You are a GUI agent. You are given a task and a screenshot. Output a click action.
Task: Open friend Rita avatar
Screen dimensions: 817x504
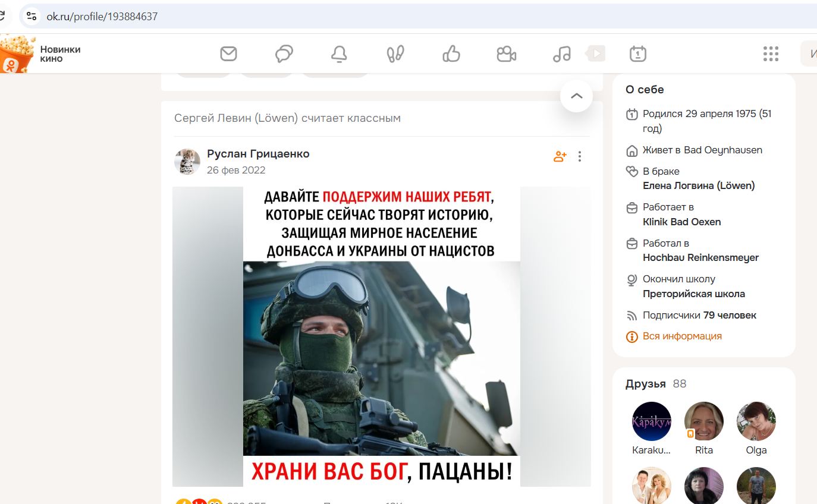coord(704,421)
